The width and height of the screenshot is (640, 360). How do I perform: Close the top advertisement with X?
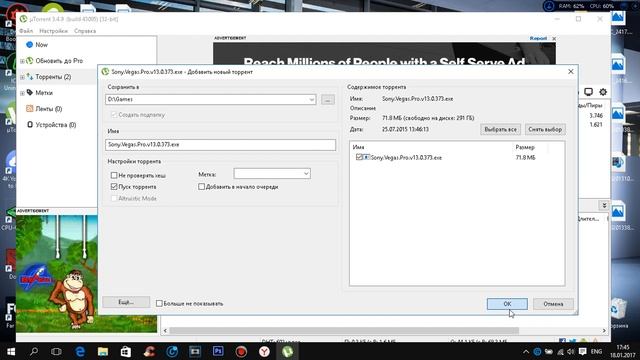(554, 38)
